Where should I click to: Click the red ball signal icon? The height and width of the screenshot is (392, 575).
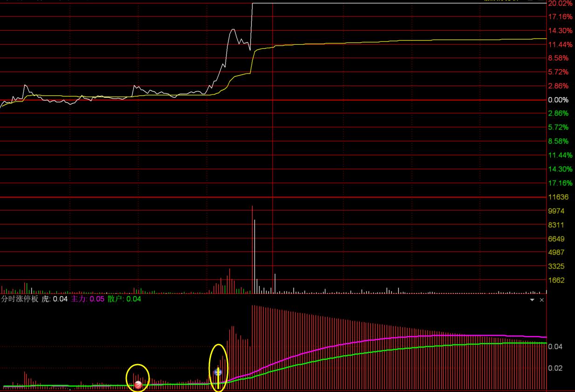click(x=138, y=385)
